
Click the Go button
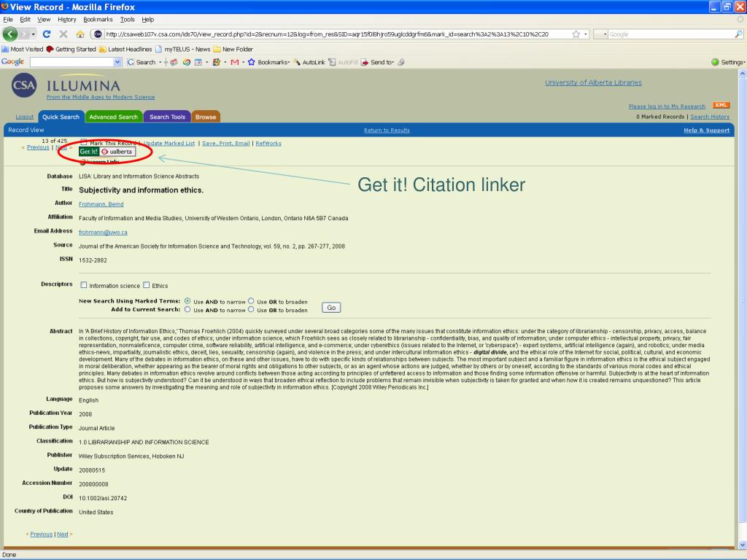click(x=331, y=308)
